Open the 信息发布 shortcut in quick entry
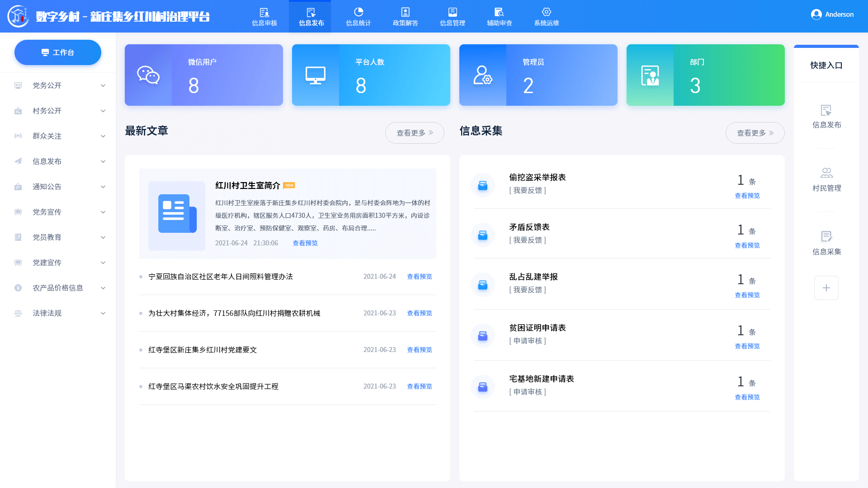This screenshot has height=488, width=868. (x=826, y=111)
